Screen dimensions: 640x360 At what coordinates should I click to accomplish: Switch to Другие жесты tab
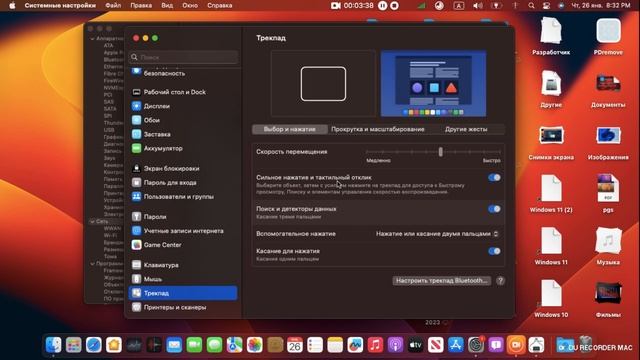pyautogui.click(x=466, y=129)
